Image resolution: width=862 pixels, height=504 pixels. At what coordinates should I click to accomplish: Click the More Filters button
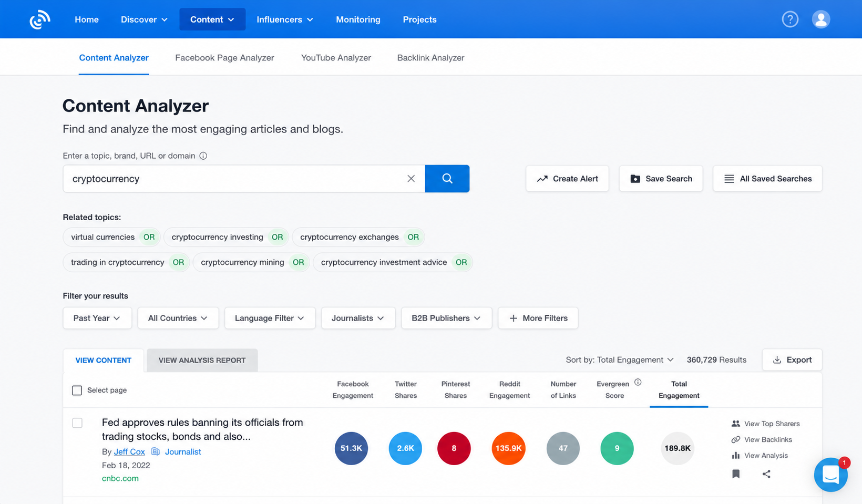[538, 318]
